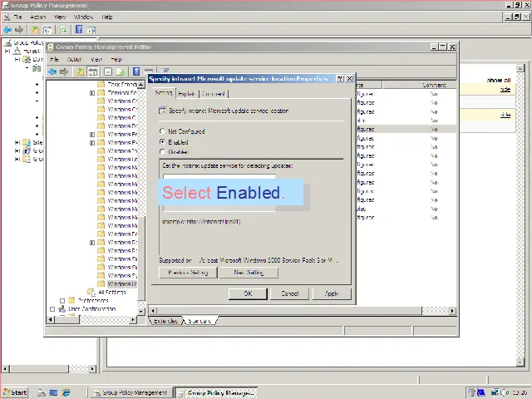
Task: Click Editor tree horizontal scrollbar right arrow
Action: pyautogui.click(x=133, y=319)
